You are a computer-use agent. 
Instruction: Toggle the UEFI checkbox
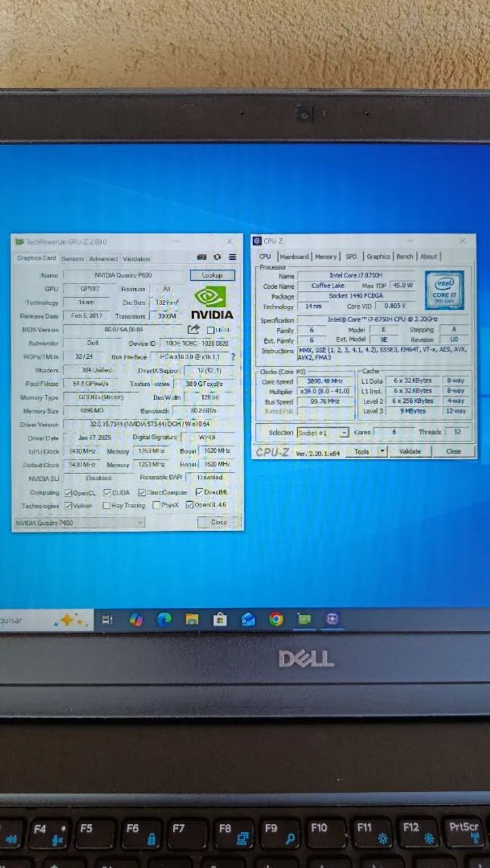210,330
